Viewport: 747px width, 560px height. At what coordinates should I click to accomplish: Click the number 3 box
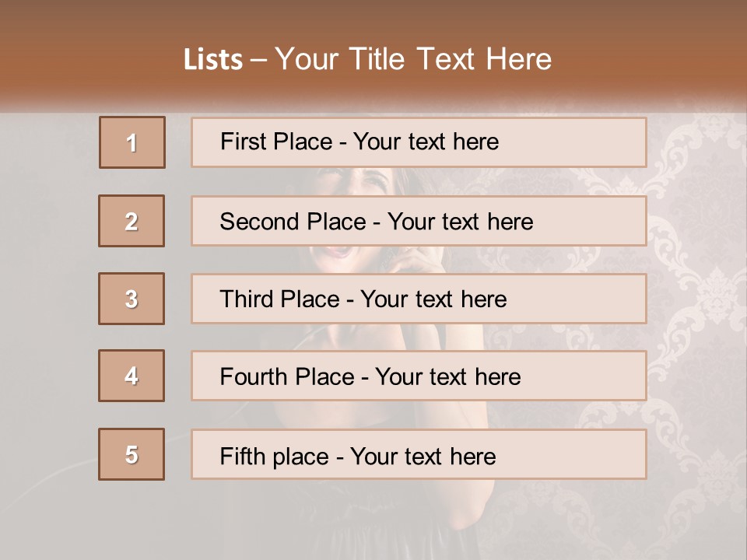click(132, 299)
